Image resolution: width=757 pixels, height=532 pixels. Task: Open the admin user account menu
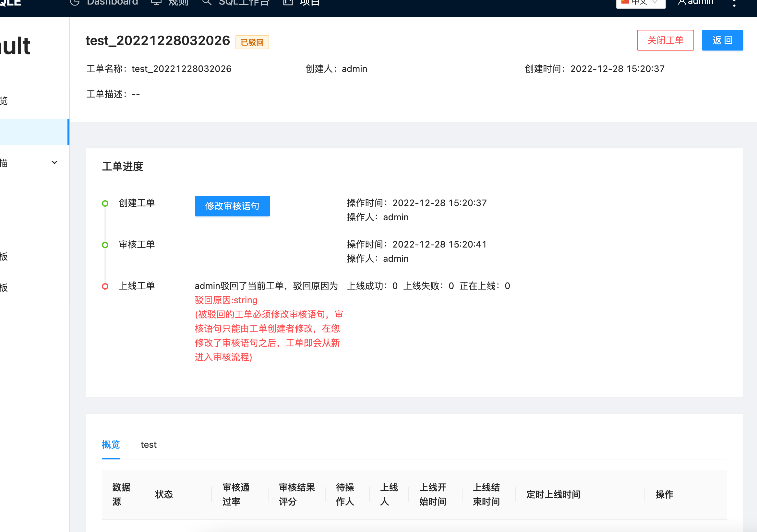(x=696, y=3)
